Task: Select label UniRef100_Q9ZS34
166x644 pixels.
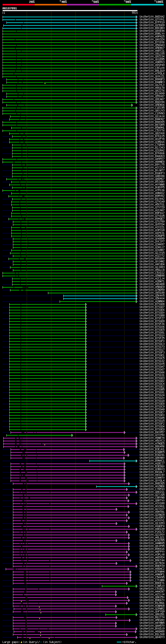Action: [x=152, y=56]
